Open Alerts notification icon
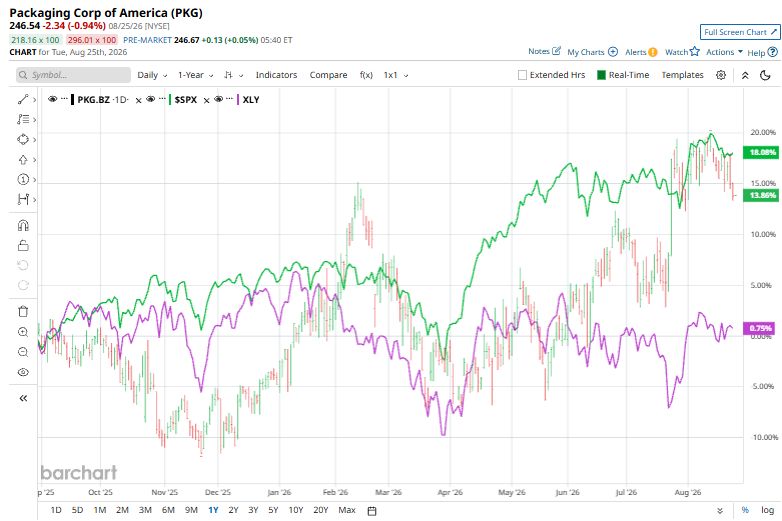The width and height of the screenshot is (782, 521). pos(653,52)
